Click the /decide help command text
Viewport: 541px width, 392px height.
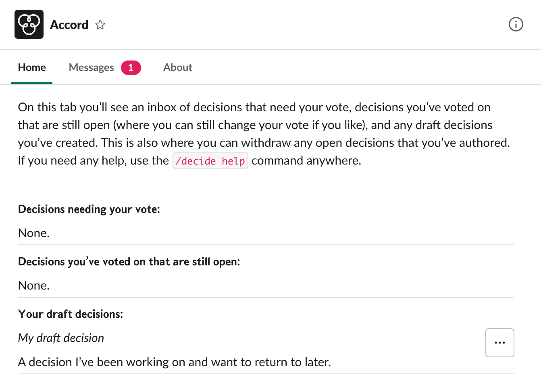pos(210,161)
